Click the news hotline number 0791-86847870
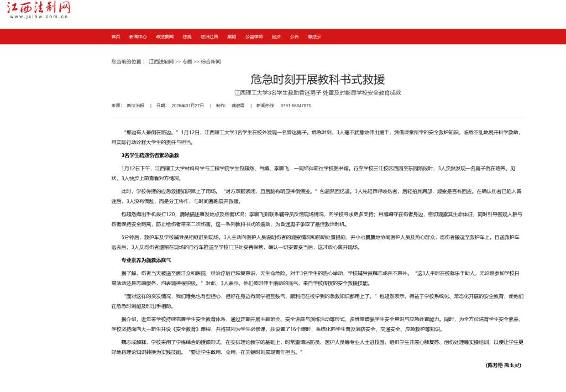Screen dimensions: 566x392 pos(296,105)
